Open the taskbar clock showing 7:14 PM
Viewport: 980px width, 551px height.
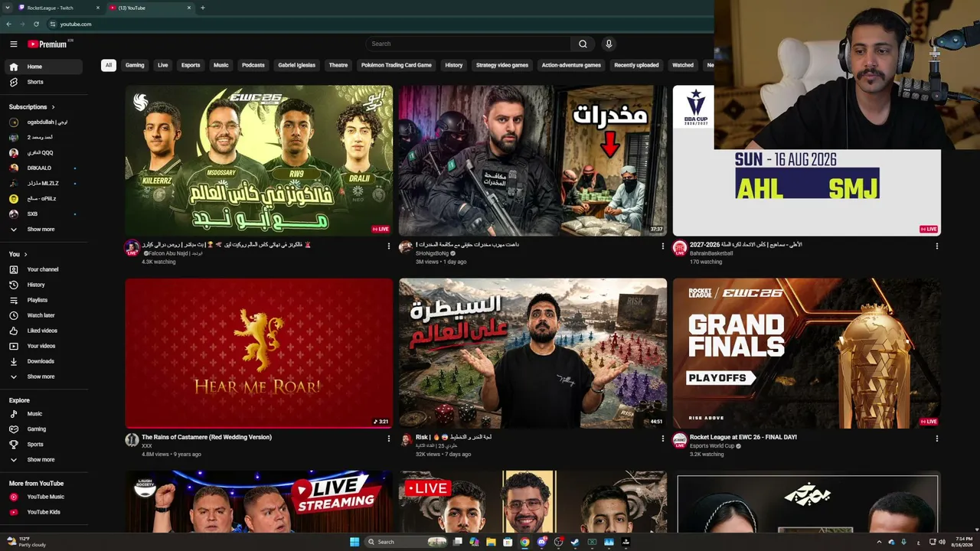pyautogui.click(x=962, y=542)
